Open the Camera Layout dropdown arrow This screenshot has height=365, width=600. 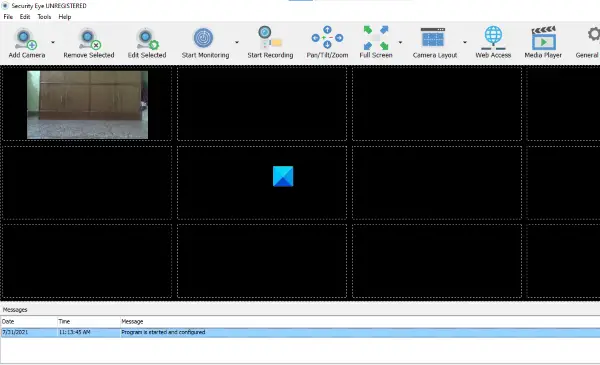(x=465, y=42)
